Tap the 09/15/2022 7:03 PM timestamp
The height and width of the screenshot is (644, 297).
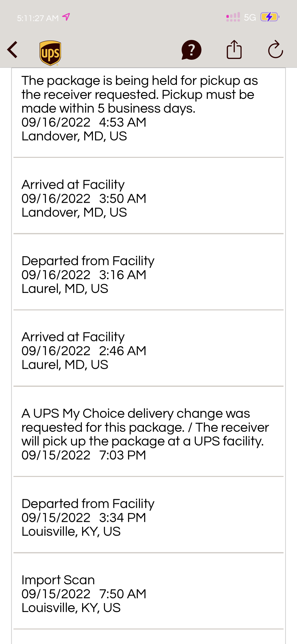click(84, 455)
